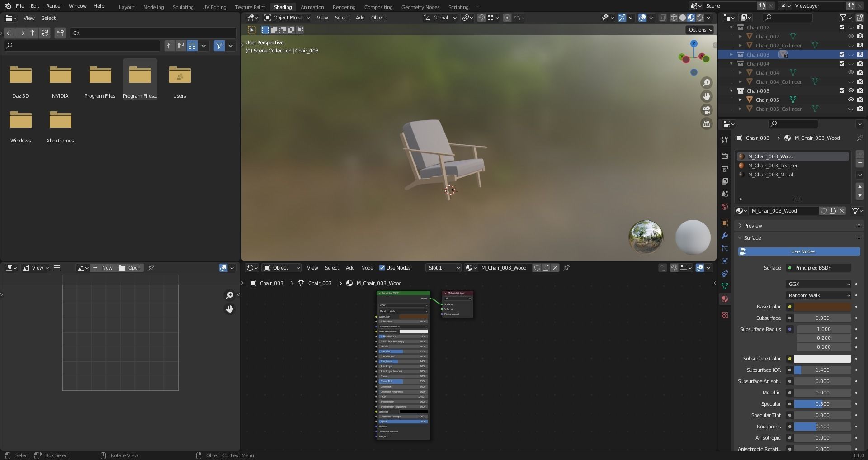Toggle file browser filter funnel button
Viewport: 868px width, 460px height.
tap(219, 46)
